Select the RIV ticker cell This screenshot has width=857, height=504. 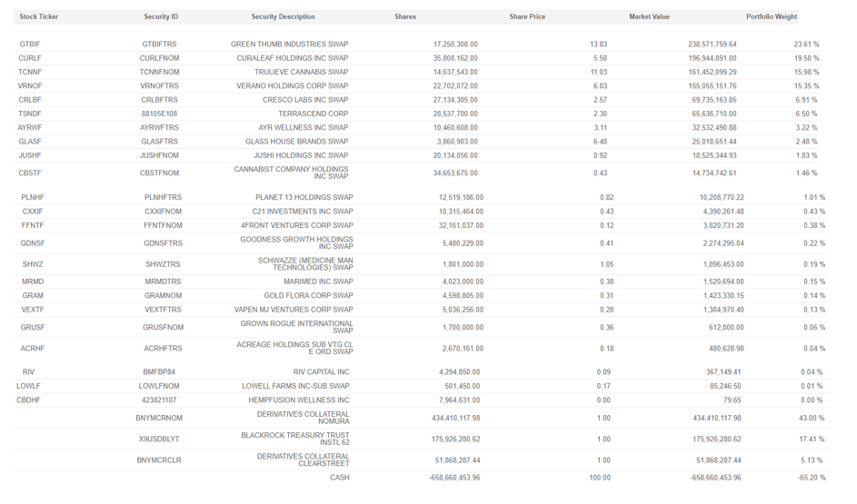coord(28,371)
